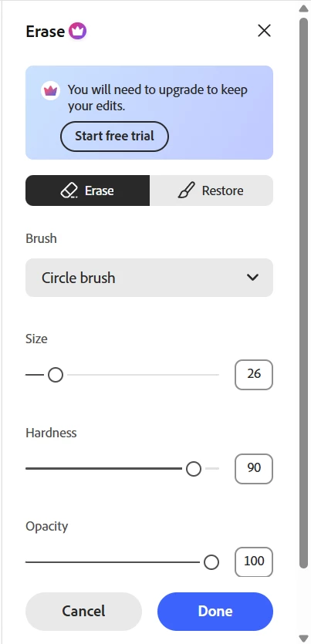The image size is (311, 644).
Task: Click the crown icon in upgrade banner
Action: [x=50, y=91]
